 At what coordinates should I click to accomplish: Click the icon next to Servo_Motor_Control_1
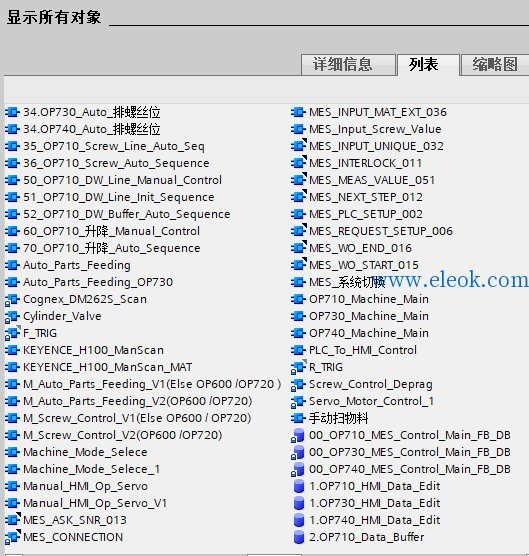pyautogui.click(x=298, y=402)
